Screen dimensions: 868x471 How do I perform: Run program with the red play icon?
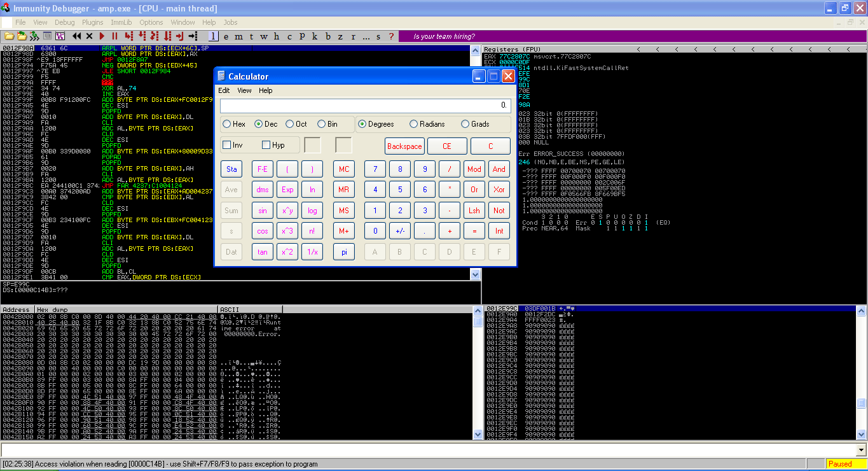click(x=102, y=36)
